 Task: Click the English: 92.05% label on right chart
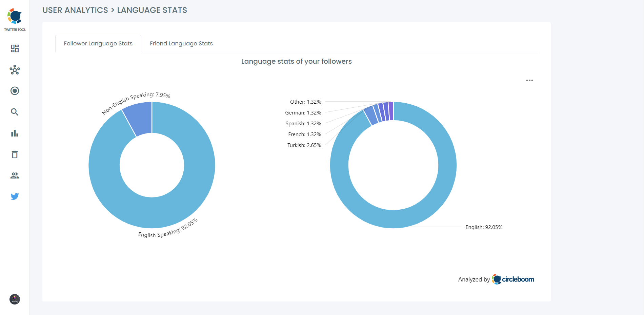point(484,227)
